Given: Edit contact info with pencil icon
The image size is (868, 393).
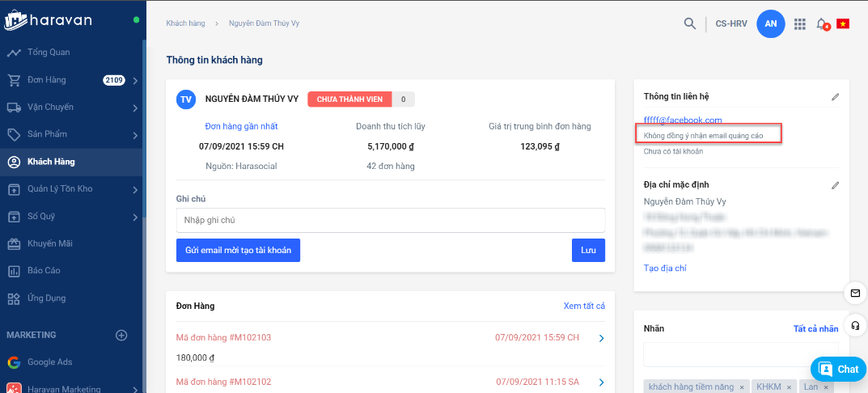Looking at the screenshot, I should 835,97.
